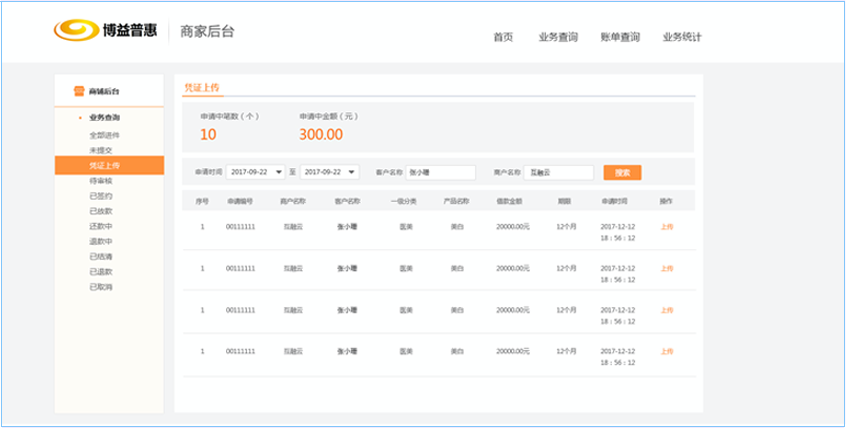Collapse the 业务查询 sidebar section
Image resolution: width=846 pixels, height=428 pixels.
103,118
